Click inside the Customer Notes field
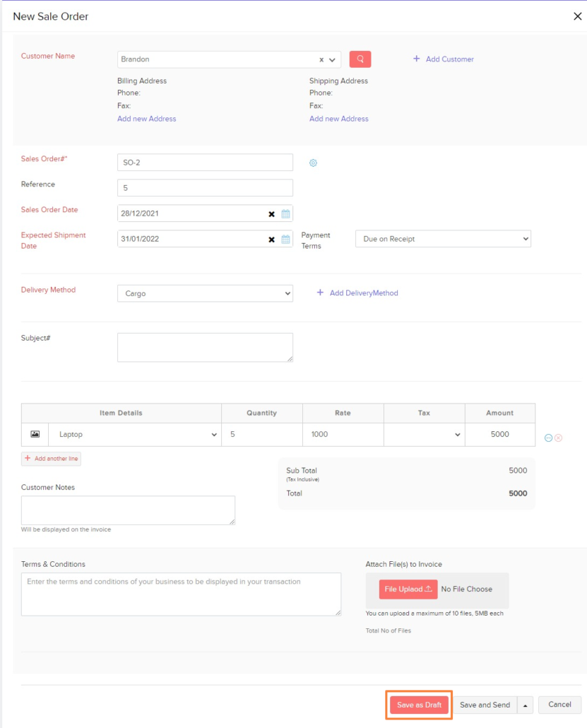 (x=128, y=510)
